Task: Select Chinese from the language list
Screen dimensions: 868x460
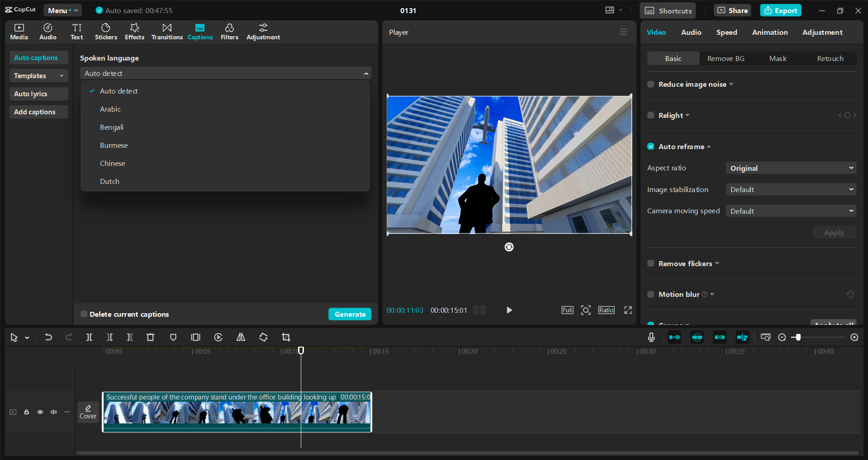Action: 113,164
